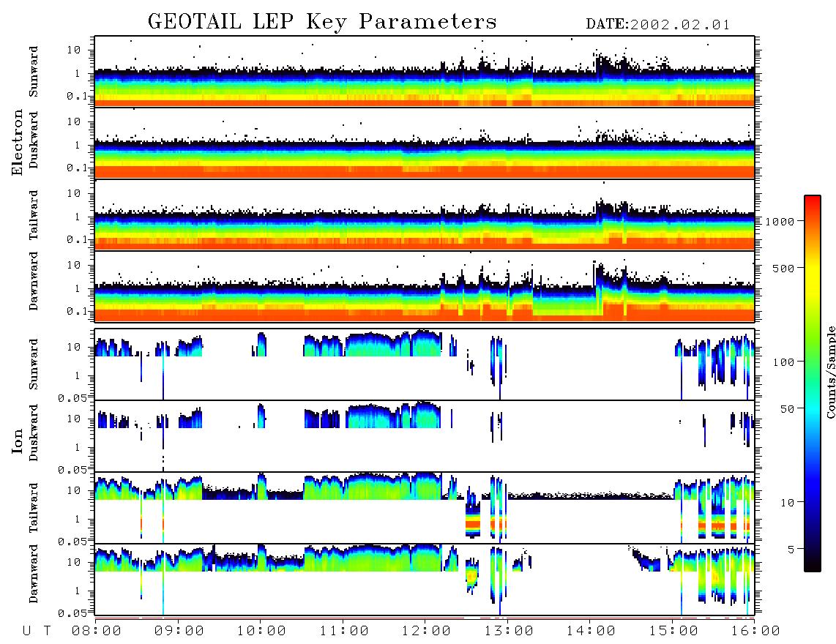Click the DATE:2002.02.01 label
Screen dimensions: 836x644
click(x=657, y=25)
